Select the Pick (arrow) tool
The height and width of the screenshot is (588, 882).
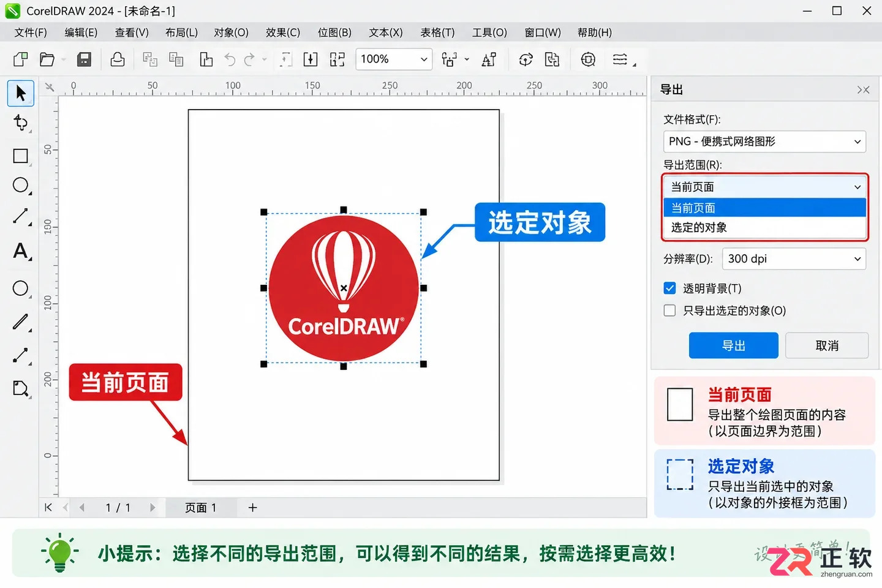pos(21,93)
